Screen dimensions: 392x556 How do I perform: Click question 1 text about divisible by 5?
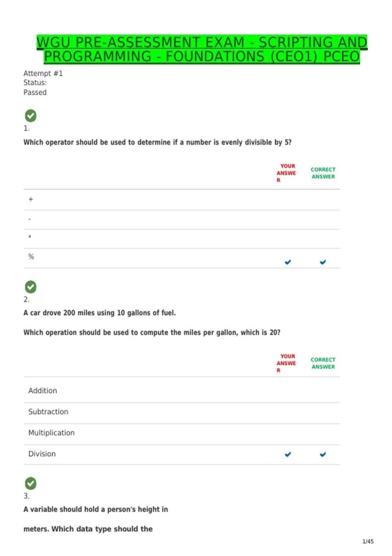(x=157, y=142)
